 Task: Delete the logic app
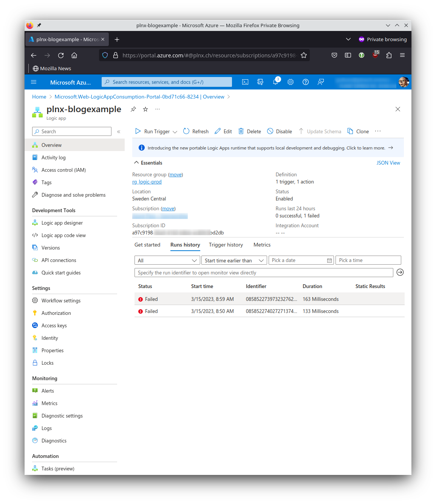tap(250, 131)
